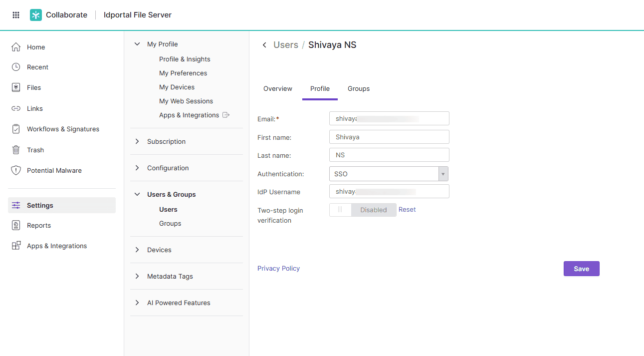Open the Reports icon in sidebar
Screen dimensions: 644x356
(x=16, y=225)
